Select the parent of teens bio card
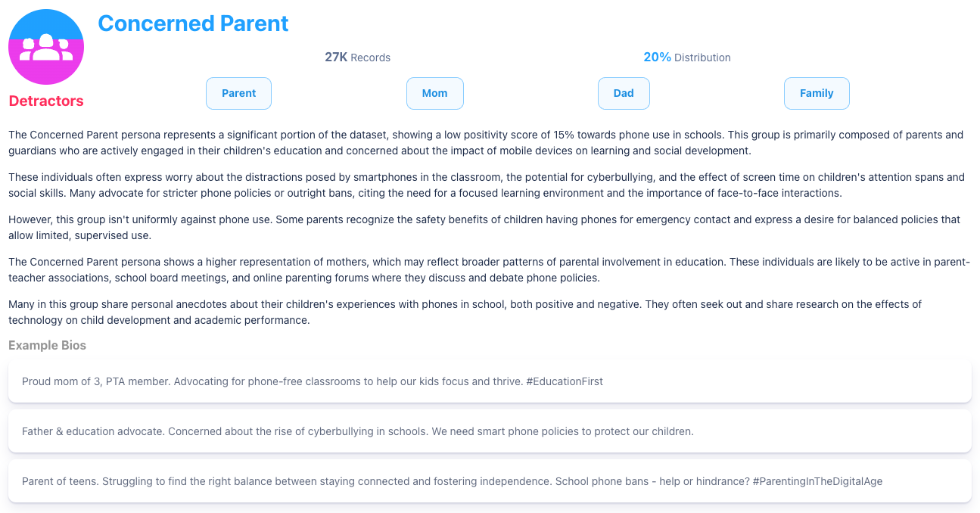The image size is (980, 513). (x=489, y=481)
